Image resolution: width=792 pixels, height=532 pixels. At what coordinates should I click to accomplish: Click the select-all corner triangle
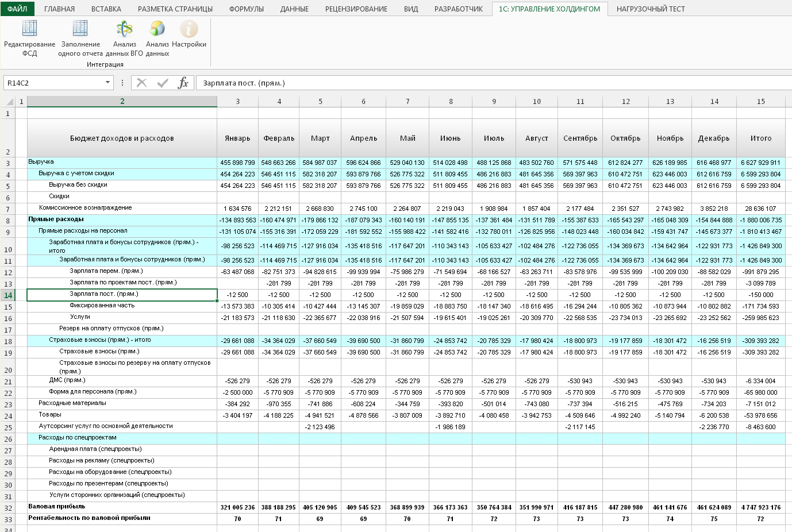tap(10, 102)
